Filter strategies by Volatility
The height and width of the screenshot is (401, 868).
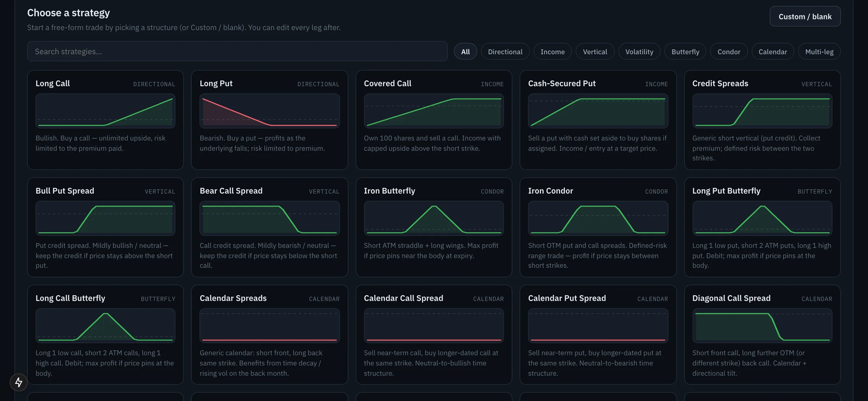point(639,52)
